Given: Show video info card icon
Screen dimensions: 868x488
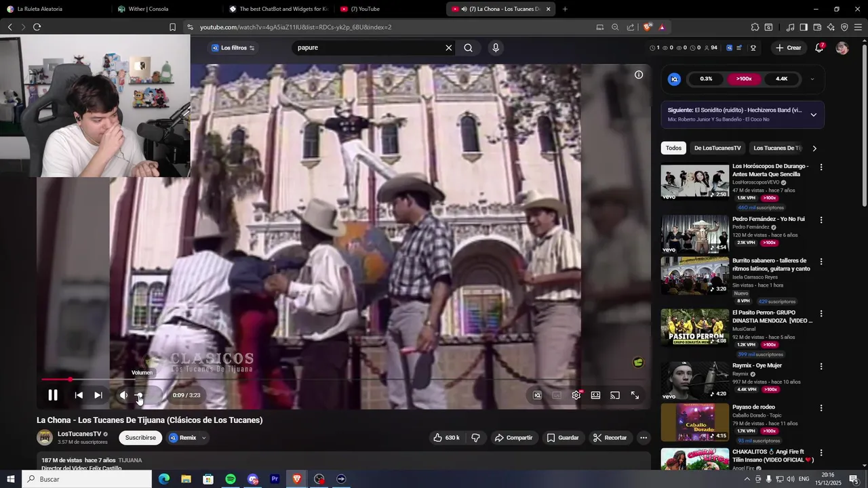Looking at the screenshot, I should (639, 75).
